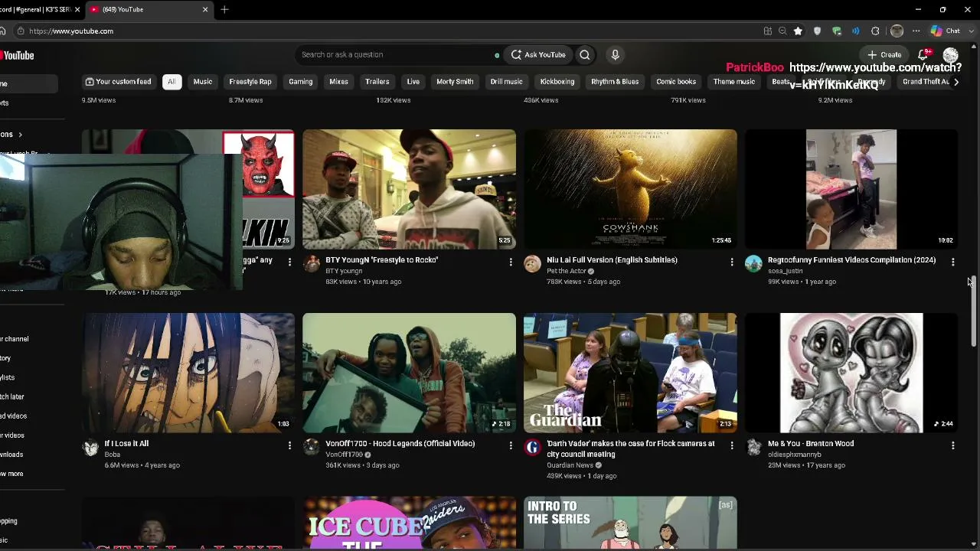
Task: Select the Kickboxing chip
Action: click(557, 82)
